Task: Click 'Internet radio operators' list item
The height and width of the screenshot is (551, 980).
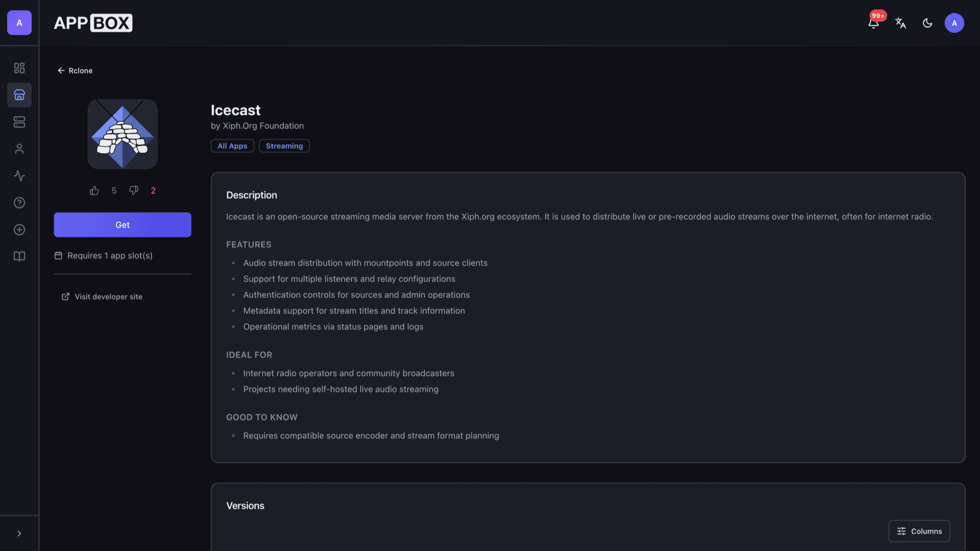Action: coord(349,373)
